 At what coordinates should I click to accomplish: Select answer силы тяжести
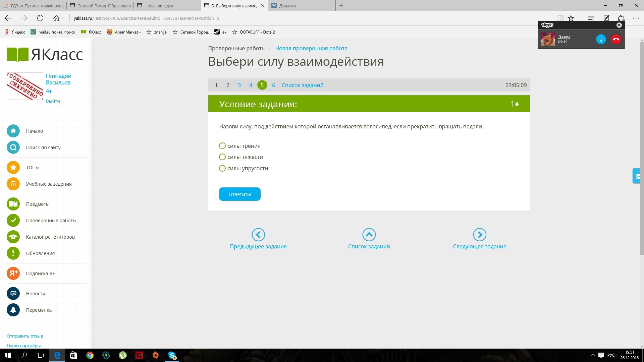click(222, 157)
